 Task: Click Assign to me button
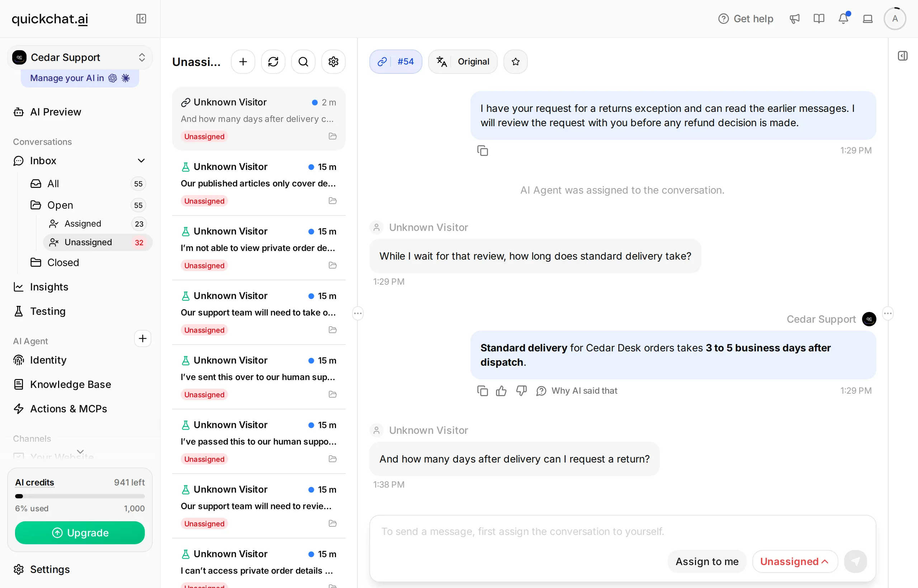coord(707,562)
